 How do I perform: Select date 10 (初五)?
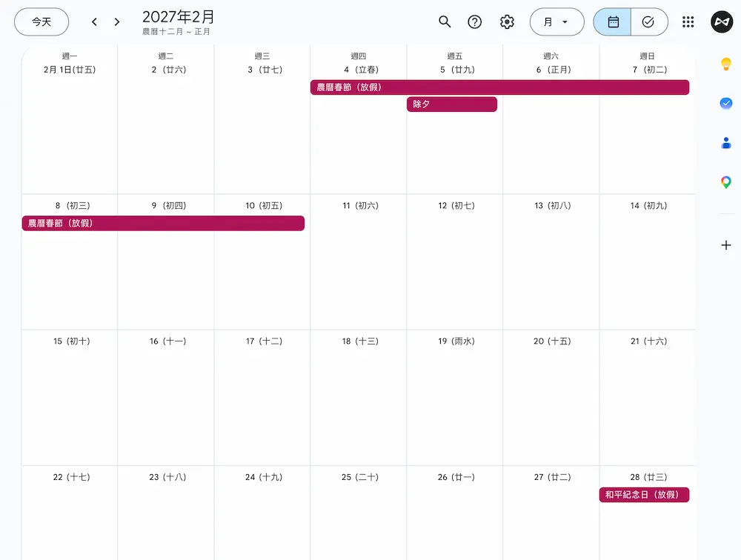point(264,206)
